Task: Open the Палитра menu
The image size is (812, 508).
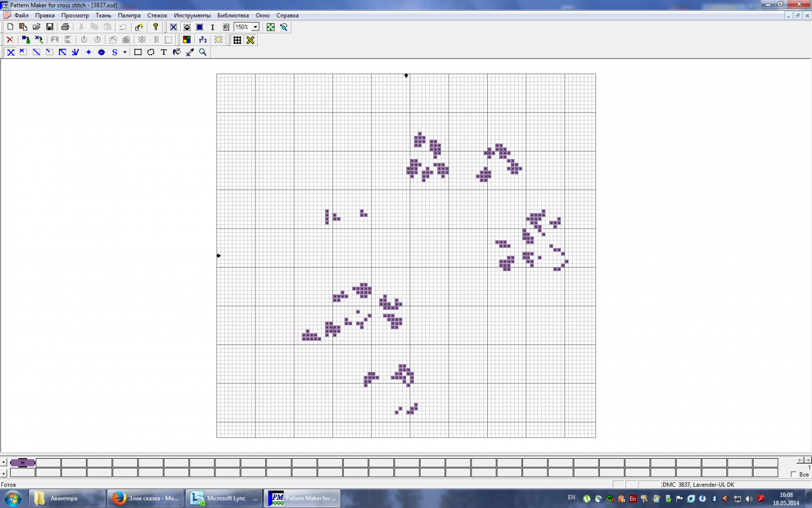Action: (x=129, y=16)
